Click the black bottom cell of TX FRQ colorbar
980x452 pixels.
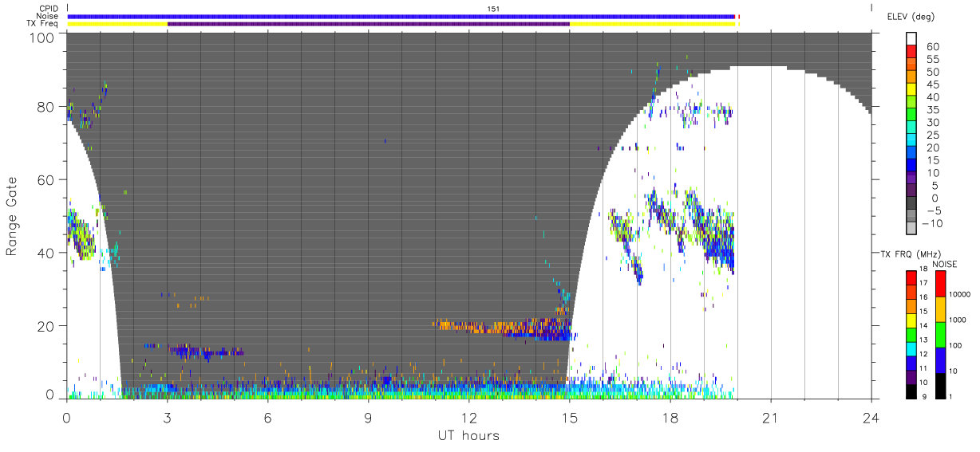911,390
